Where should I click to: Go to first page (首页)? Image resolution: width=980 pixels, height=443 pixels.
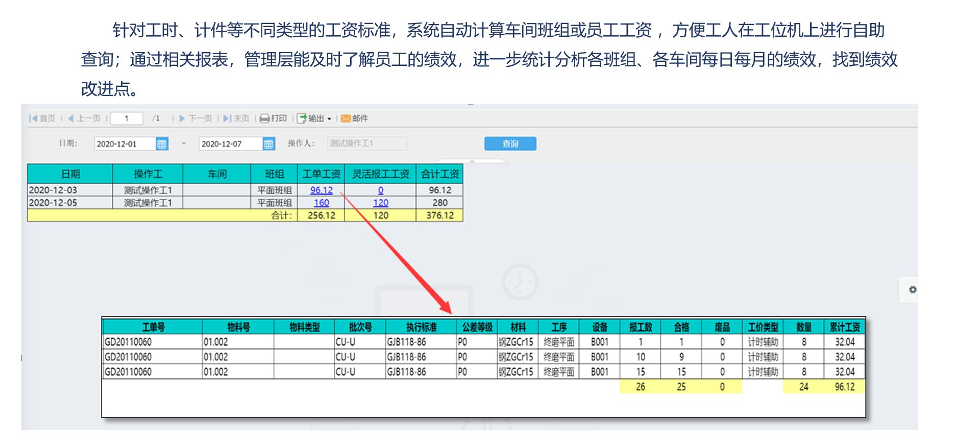[x=42, y=119]
